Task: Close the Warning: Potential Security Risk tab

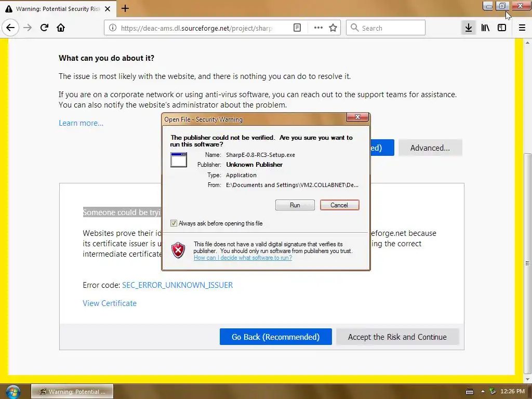Action: pos(108,9)
